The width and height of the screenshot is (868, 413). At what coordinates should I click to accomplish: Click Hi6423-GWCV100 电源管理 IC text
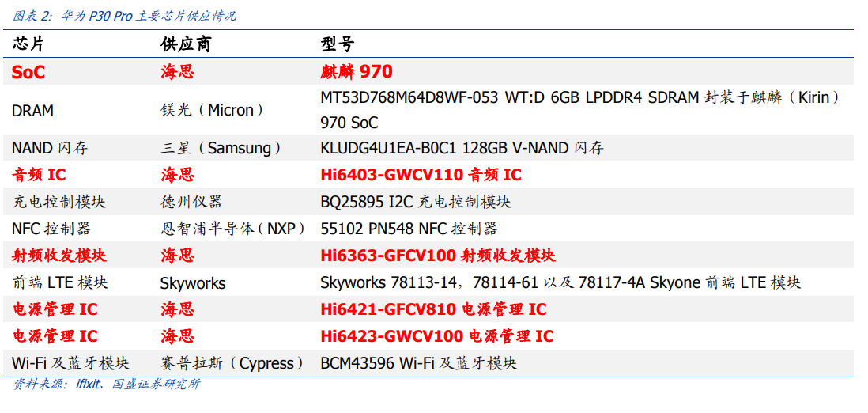pos(437,336)
